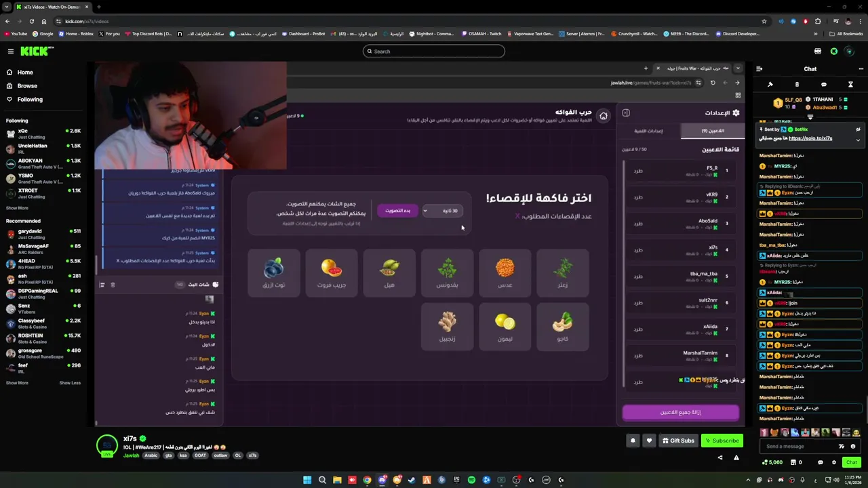Open Kick profile avatar menu
Screen dimensions: 868x488
pyautogui.click(x=849, y=51)
